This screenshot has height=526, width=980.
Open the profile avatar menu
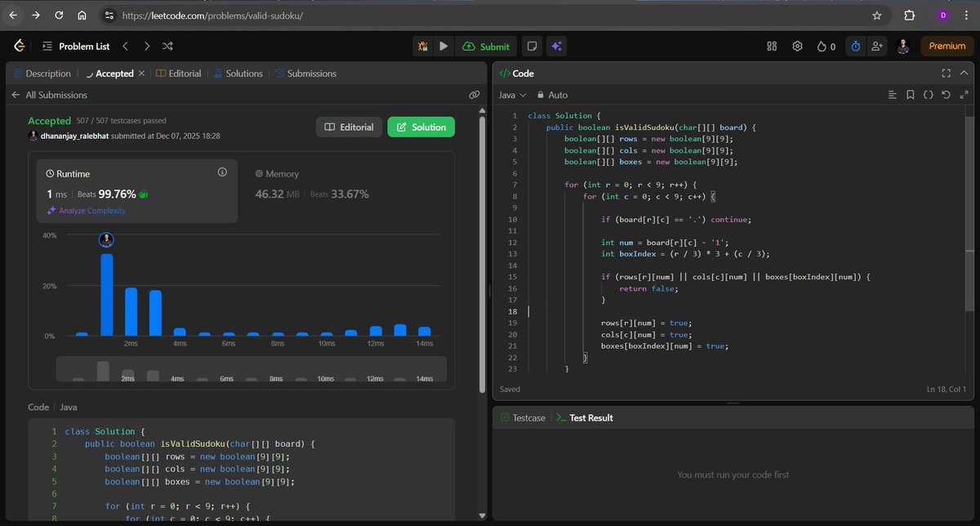pos(903,47)
